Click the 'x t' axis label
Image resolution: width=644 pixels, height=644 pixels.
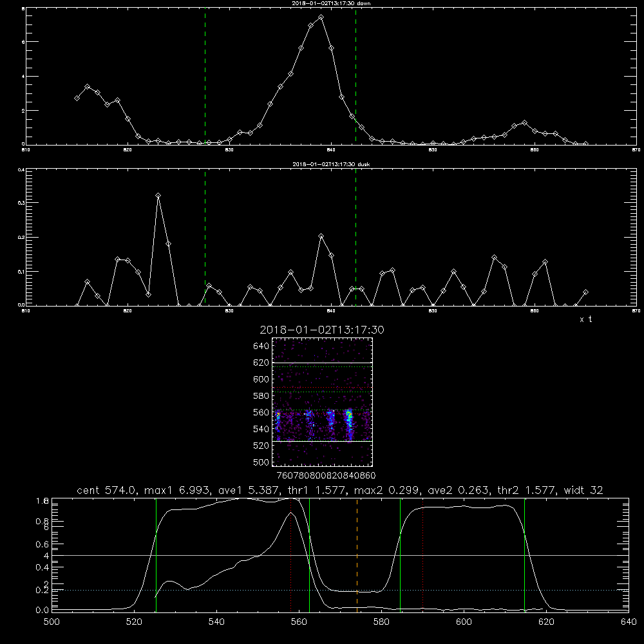click(585, 319)
